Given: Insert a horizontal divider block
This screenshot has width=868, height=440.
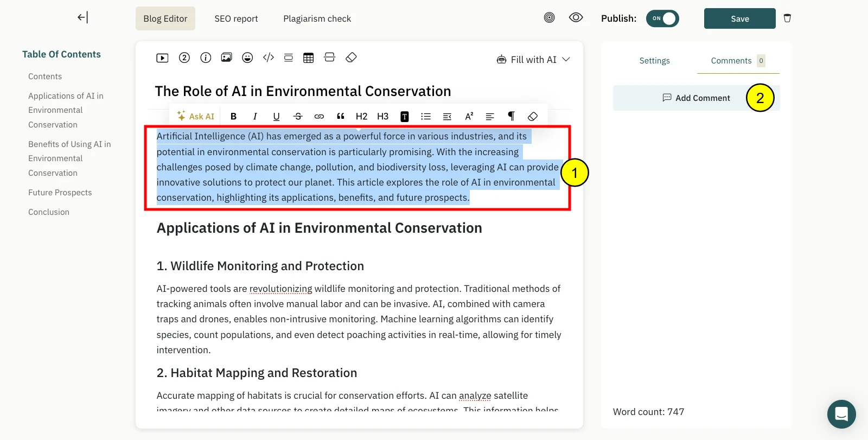Looking at the screenshot, I should point(329,58).
